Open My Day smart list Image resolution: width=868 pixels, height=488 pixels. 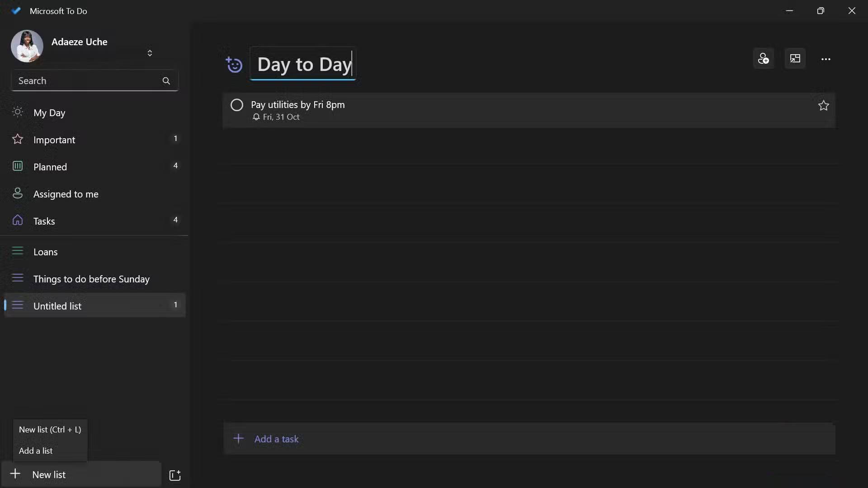[50, 113]
